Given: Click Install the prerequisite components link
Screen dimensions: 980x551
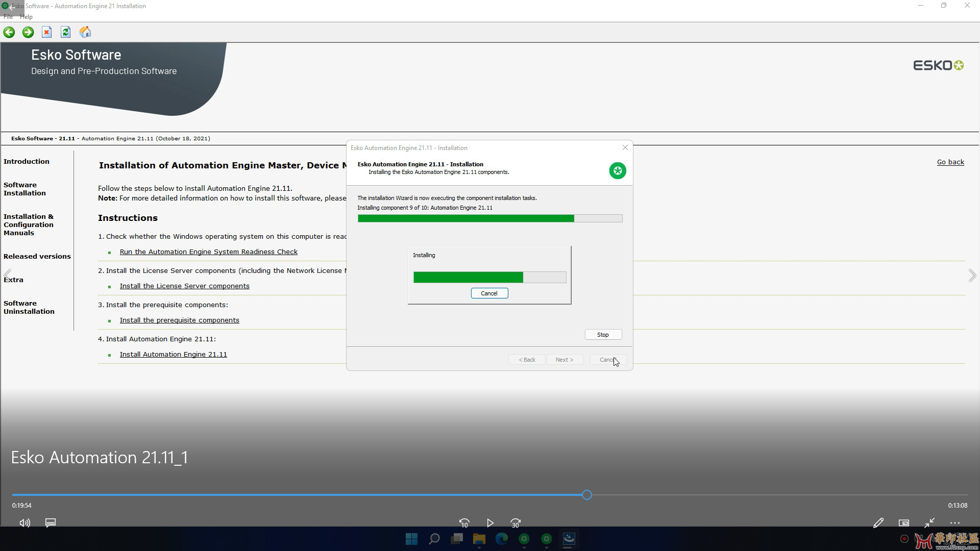Looking at the screenshot, I should click(x=179, y=320).
